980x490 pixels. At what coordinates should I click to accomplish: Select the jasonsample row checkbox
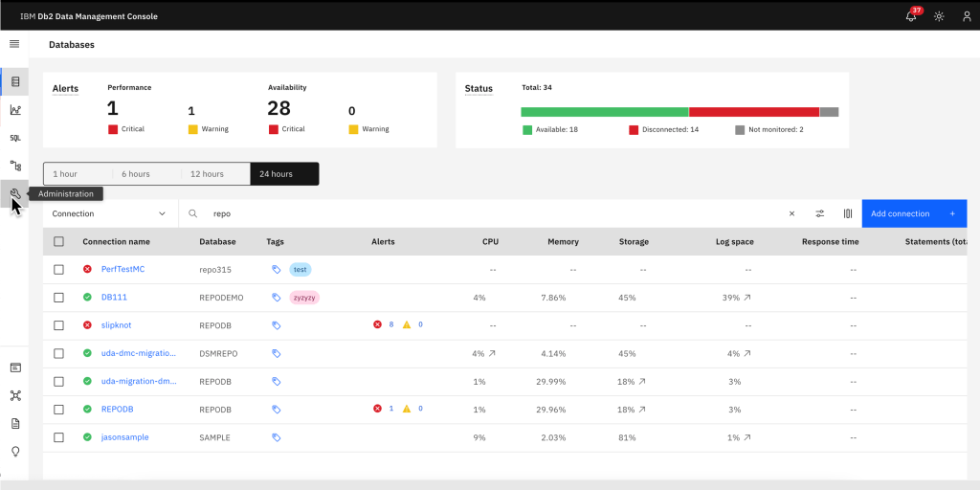pyautogui.click(x=58, y=437)
